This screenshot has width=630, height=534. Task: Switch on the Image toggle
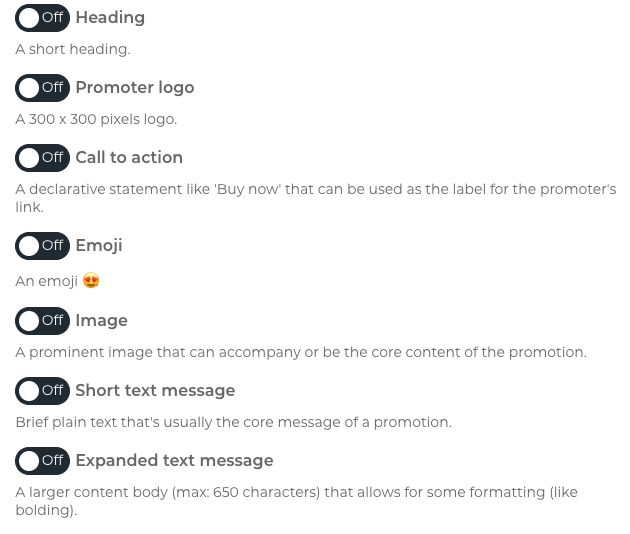tap(42, 321)
